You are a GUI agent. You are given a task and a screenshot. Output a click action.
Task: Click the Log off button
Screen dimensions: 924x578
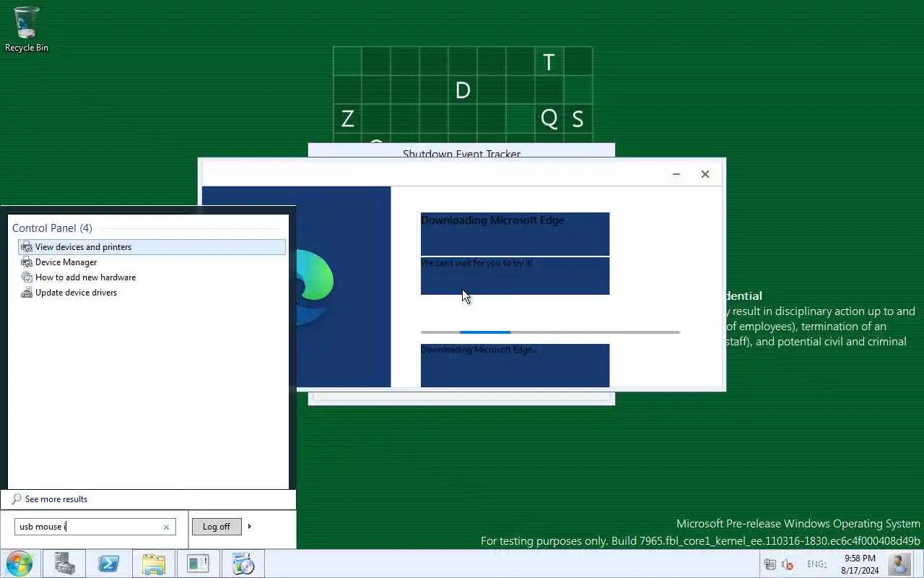click(217, 527)
